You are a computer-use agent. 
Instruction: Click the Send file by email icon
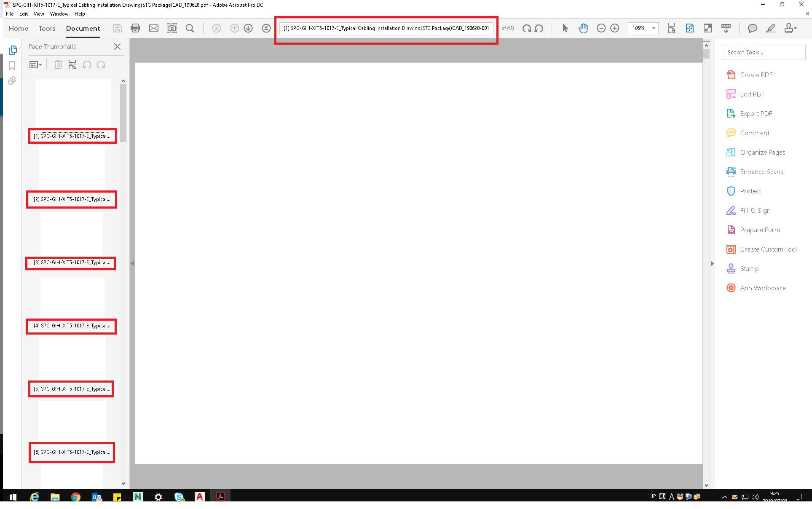154,28
